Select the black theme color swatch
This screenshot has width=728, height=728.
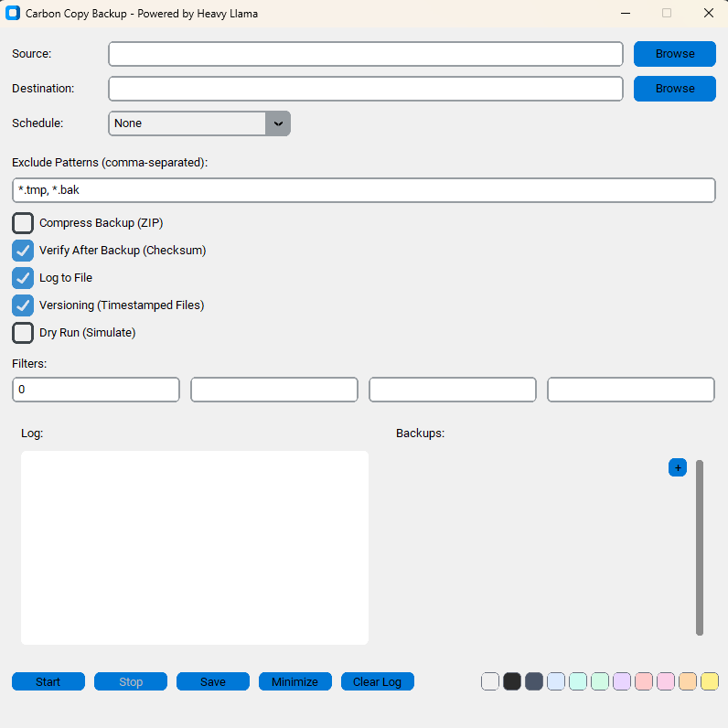click(512, 681)
